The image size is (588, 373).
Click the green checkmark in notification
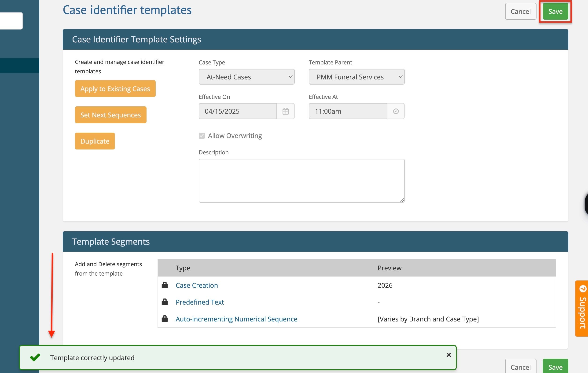point(35,358)
